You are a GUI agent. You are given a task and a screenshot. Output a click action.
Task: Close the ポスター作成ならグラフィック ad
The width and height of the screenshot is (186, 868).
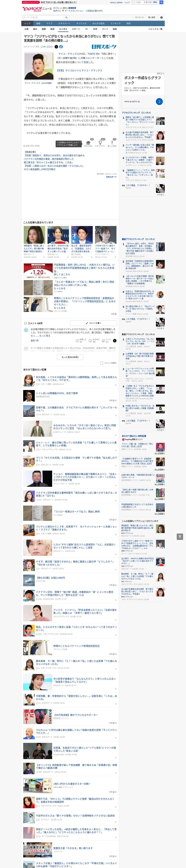click(163, 73)
